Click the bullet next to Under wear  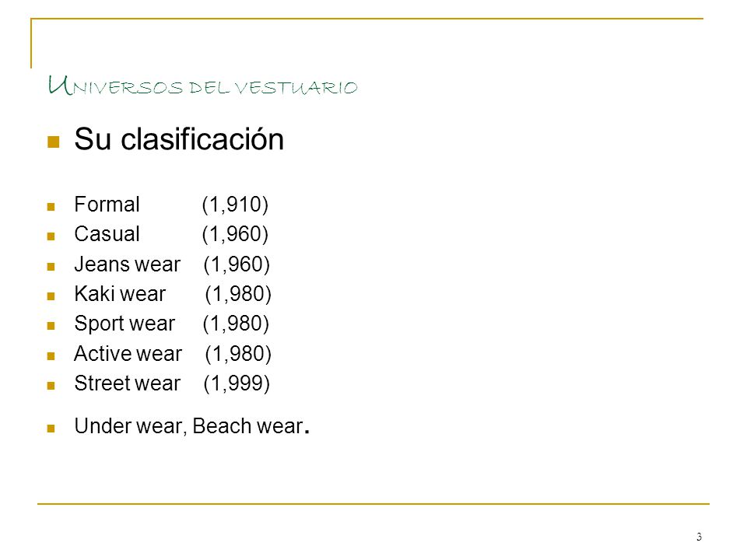pos(51,429)
